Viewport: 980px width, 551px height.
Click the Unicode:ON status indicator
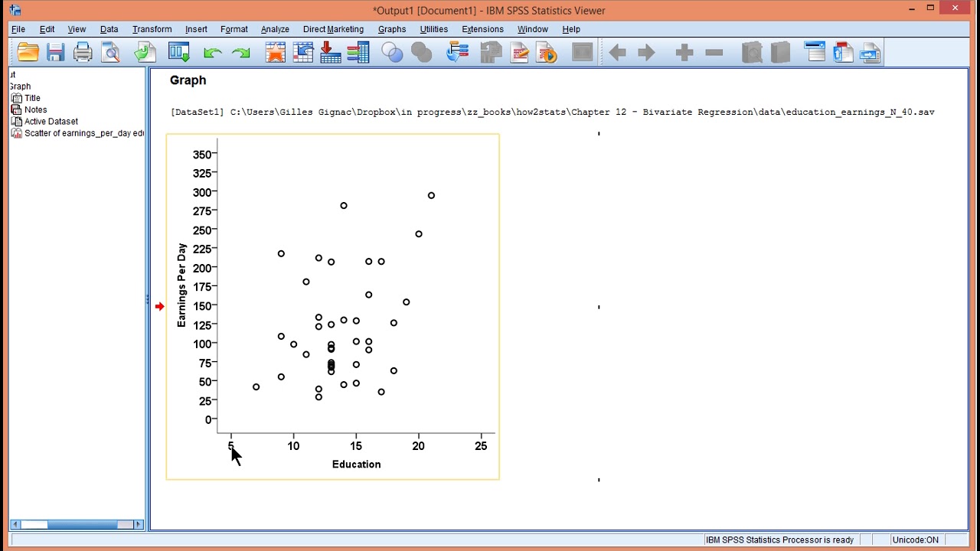pyautogui.click(x=915, y=540)
